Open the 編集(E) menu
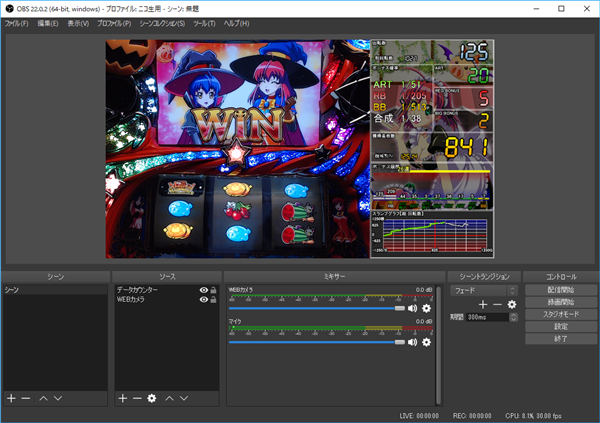 (48, 23)
